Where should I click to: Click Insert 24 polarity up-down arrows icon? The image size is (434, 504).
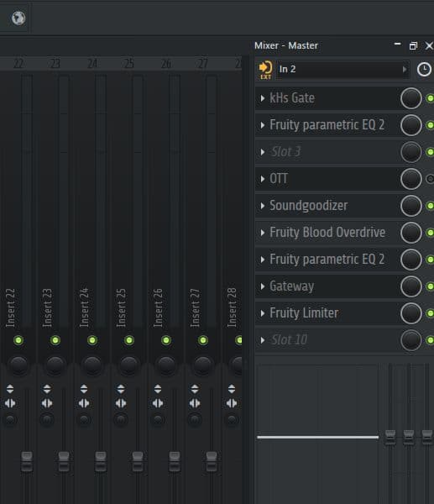(84, 389)
